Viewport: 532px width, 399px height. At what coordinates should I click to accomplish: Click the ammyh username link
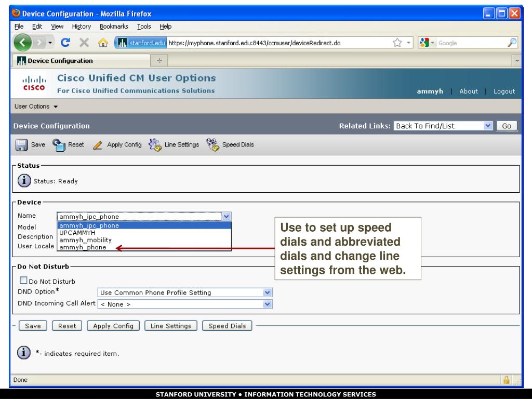pyautogui.click(x=430, y=91)
